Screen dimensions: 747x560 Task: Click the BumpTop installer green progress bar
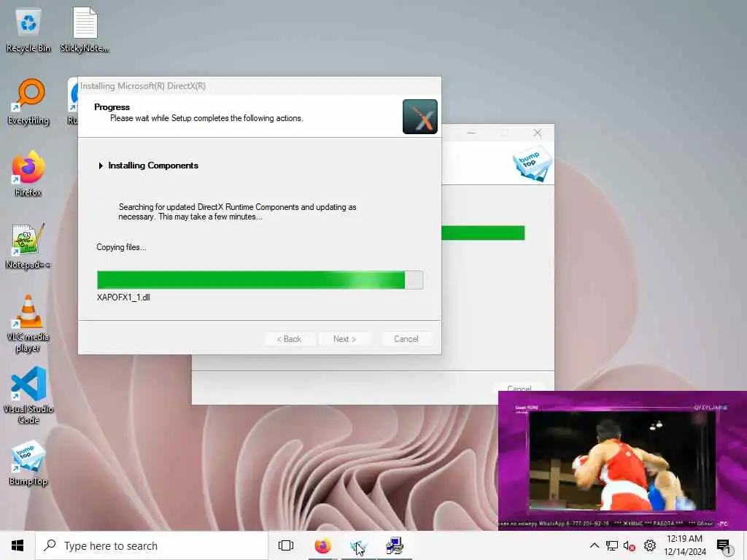click(483, 233)
